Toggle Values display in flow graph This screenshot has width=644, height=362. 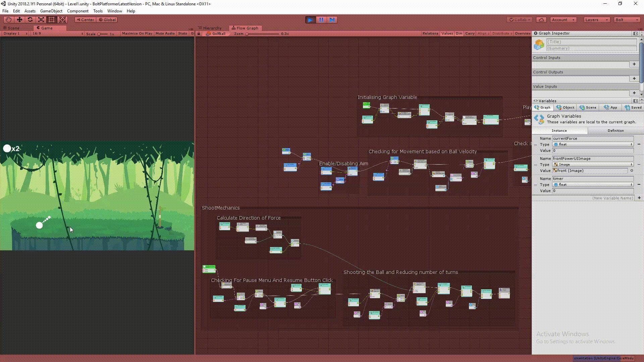pyautogui.click(x=447, y=34)
